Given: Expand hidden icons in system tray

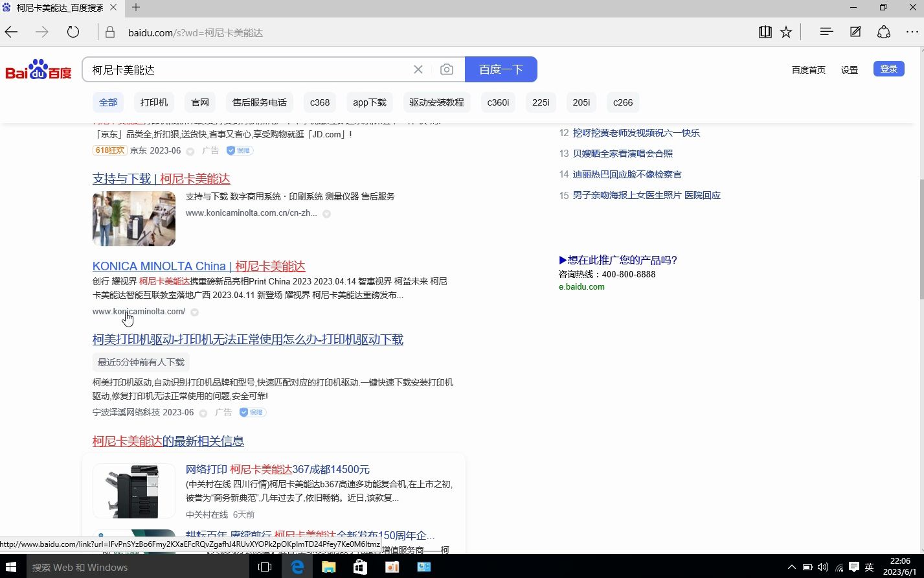Looking at the screenshot, I should click(791, 567).
